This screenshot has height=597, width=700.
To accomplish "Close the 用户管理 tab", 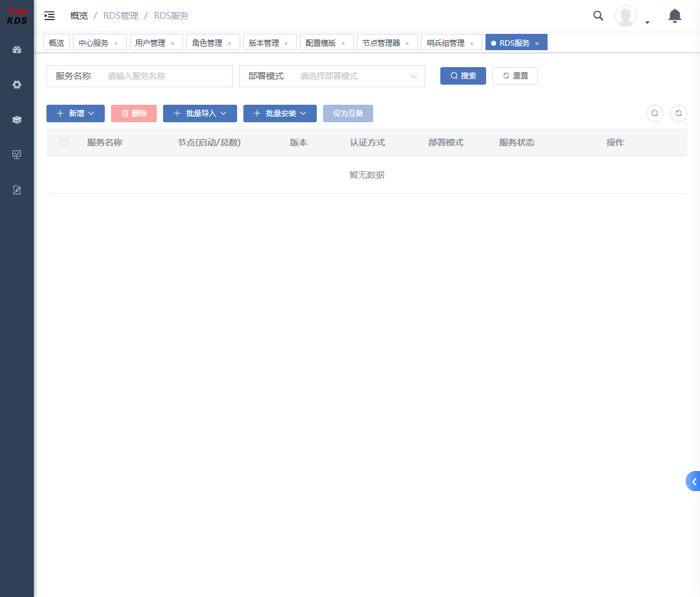I will click(172, 43).
